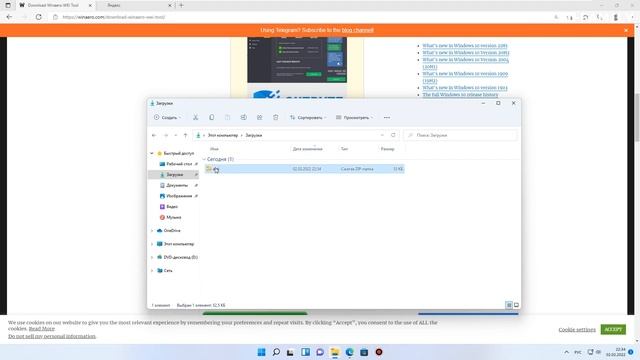Click Загрузки in the address breadcrumb
The width and height of the screenshot is (640, 360).
tap(253, 135)
